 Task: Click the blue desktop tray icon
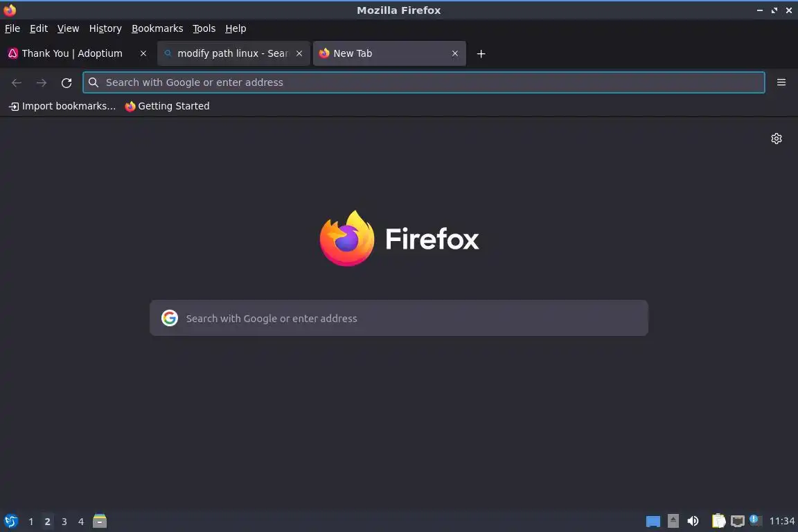coord(653,522)
